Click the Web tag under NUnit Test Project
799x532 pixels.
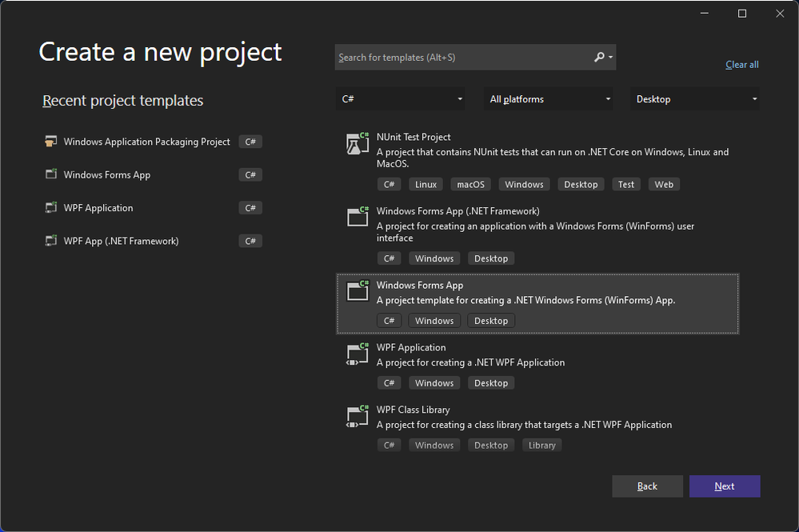(x=664, y=185)
